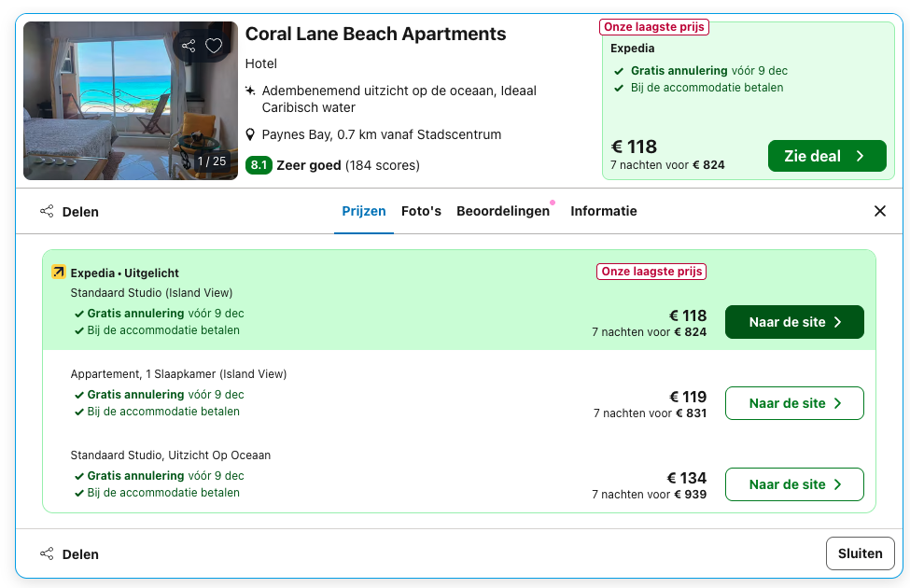Open Naar de site for Standaard Studio Island View
Image resolution: width=910 pixels, height=588 pixels.
click(x=794, y=322)
